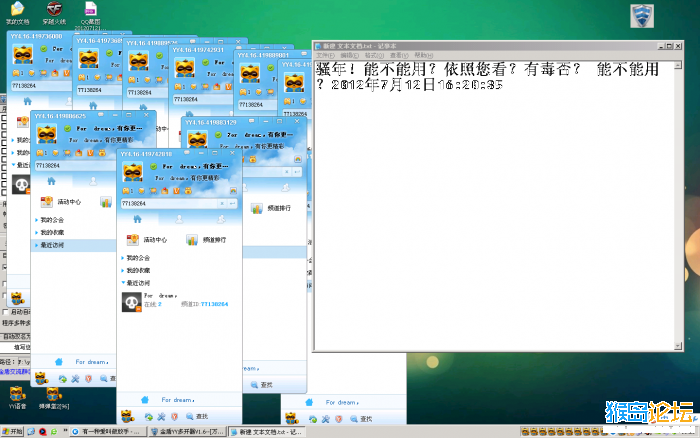The image size is (700, 438).
Task: Open 穿越火线 desktop icon
Action: 54,13
